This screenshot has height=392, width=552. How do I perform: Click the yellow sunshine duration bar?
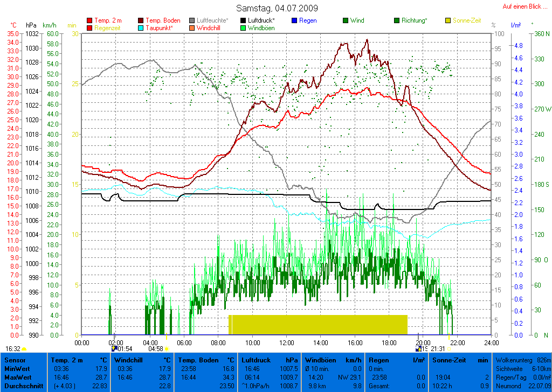point(318,325)
